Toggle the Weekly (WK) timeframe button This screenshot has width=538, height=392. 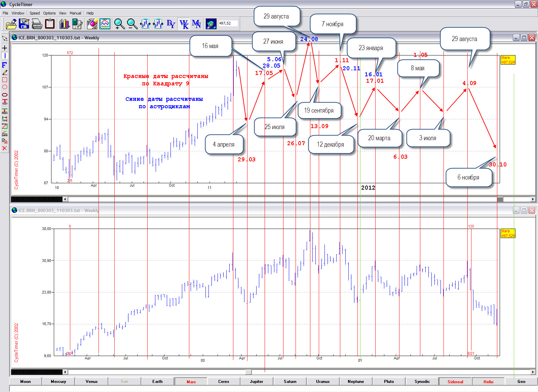point(184,24)
